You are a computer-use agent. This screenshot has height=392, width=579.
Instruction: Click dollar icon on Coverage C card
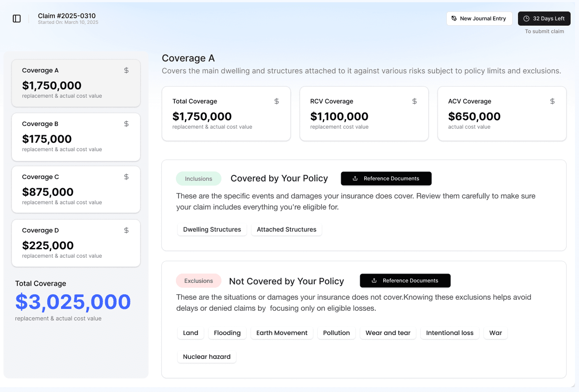pos(126,177)
